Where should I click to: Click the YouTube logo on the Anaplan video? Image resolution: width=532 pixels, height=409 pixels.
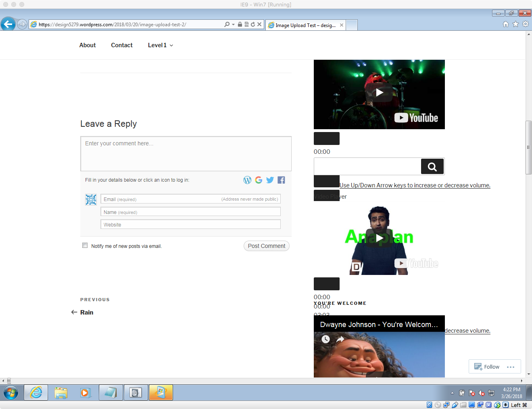[416, 263]
